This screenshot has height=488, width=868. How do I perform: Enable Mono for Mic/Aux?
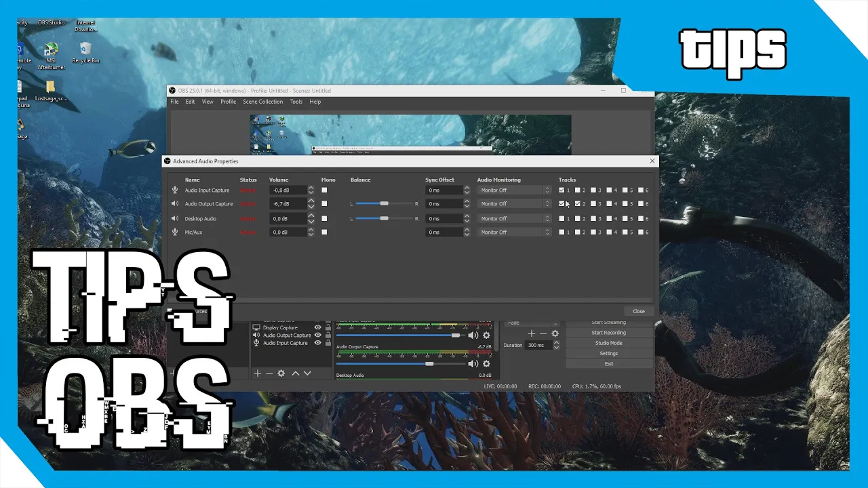click(324, 232)
